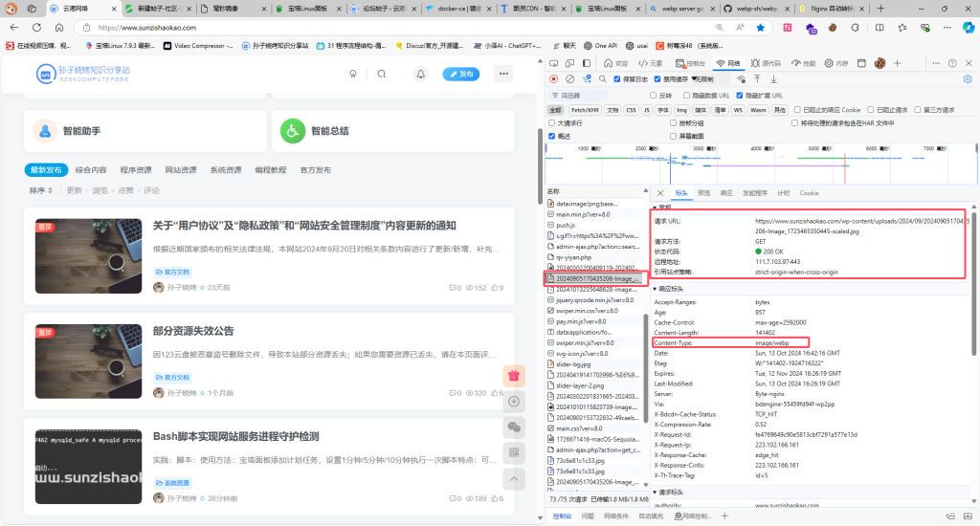Viewport: 980px width, 526px height.
Task: Open the network search magnifier icon in DevTools
Action: pyautogui.click(x=603, y=79)
